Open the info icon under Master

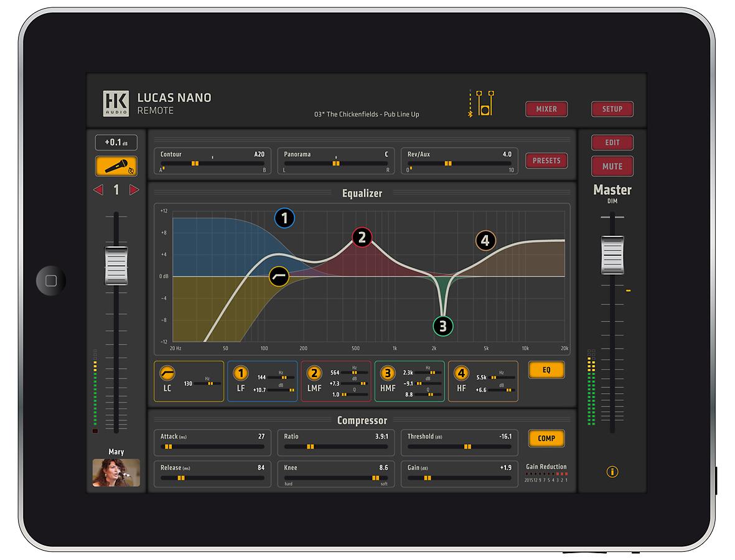(x=612, y=472)
